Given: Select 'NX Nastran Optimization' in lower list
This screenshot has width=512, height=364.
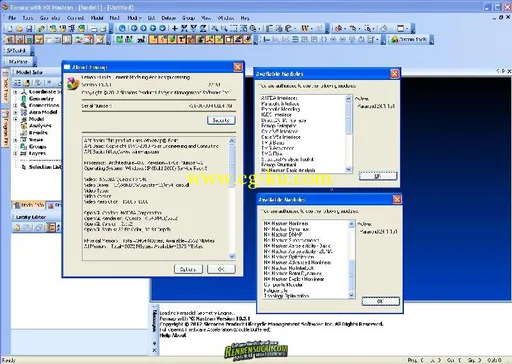Looking at the screenshot, I should (289, 257).
